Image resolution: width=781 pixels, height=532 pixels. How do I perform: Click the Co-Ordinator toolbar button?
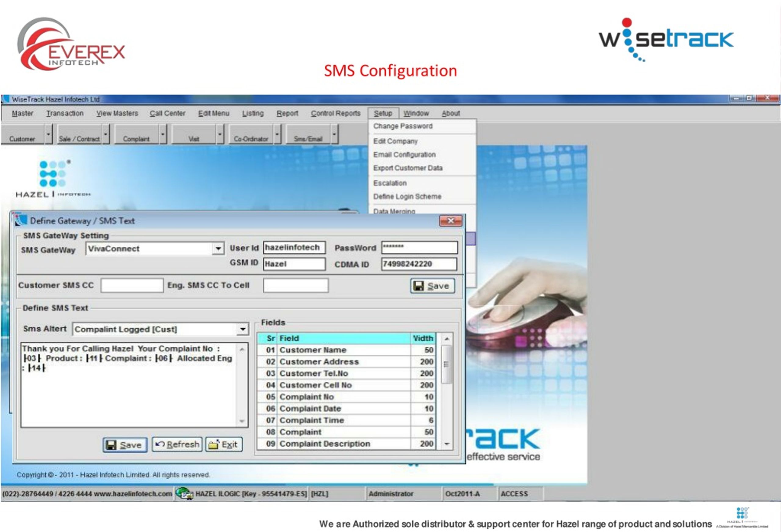tap(251, 135)
